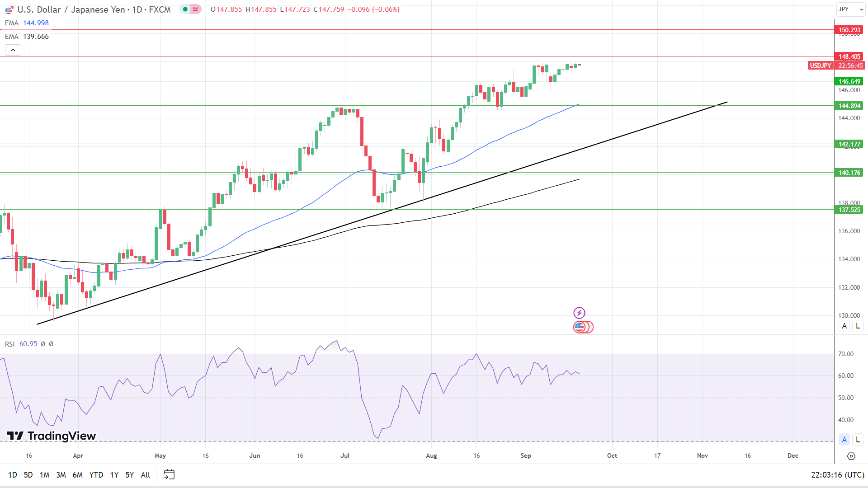Collapse the indicator legend chevron

13,50
